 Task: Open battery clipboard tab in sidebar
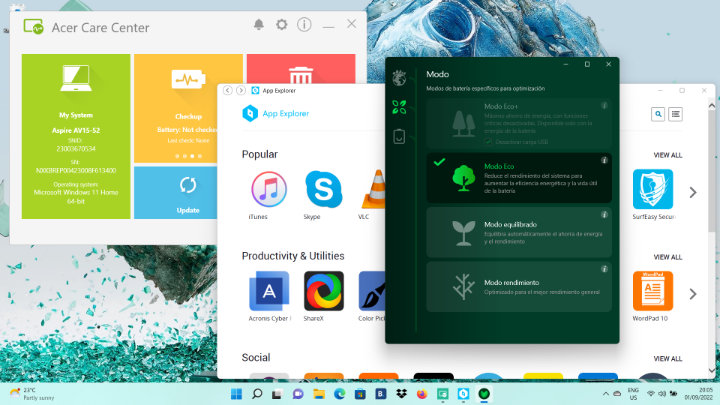(399, 136)
